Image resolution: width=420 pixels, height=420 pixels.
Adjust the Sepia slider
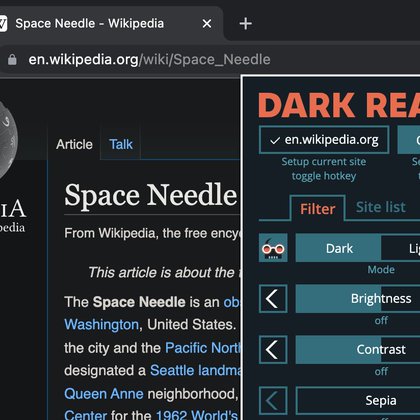pyautogui.click(x=358, y=400)
